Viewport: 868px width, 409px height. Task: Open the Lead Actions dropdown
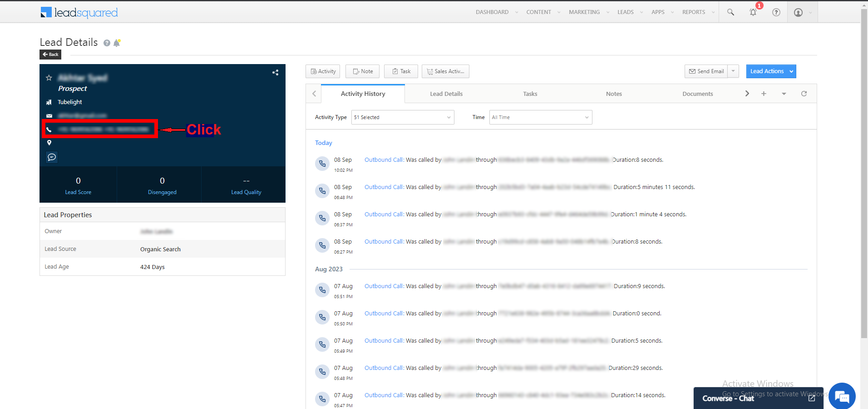click(x=771, y=71)
